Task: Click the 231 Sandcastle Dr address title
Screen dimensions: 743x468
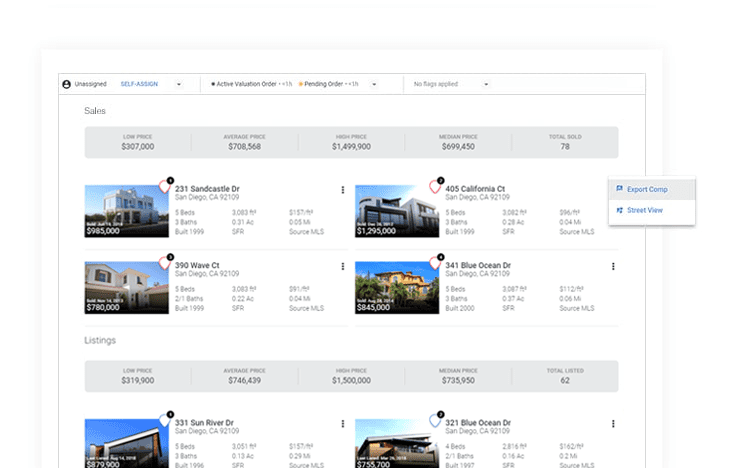Action: point(207,189)
